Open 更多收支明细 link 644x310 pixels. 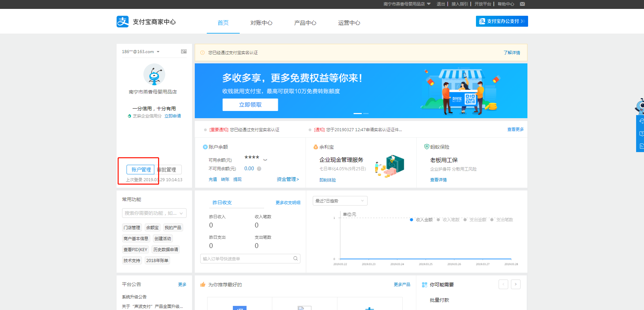[x=288, y=202]
